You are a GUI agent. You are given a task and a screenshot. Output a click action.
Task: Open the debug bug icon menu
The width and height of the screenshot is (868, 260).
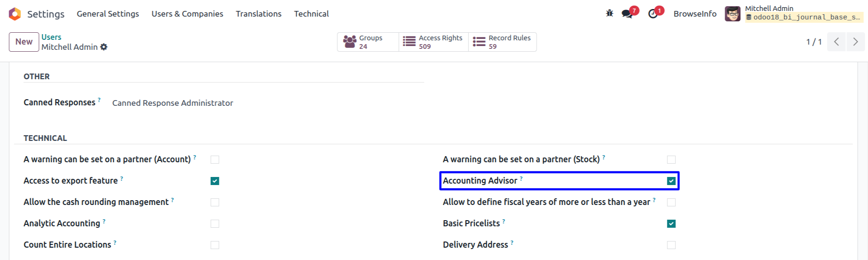click(x=609, y=13)
